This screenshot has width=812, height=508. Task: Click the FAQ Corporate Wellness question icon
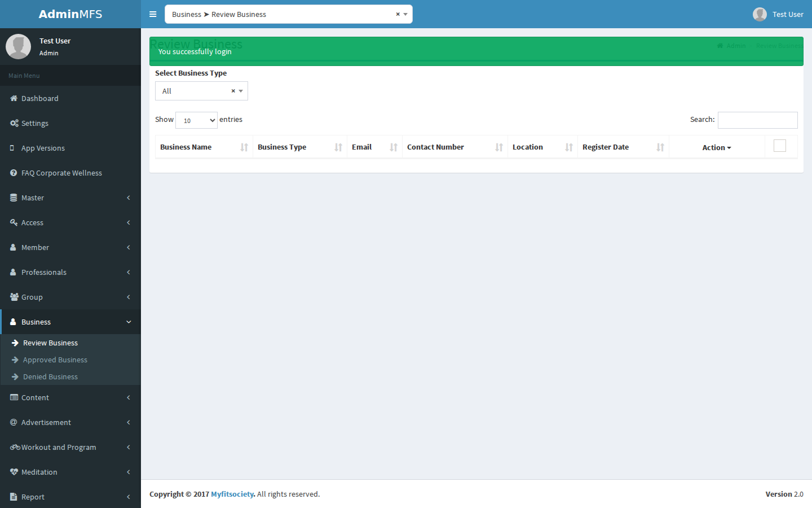pyautogui.click(x=14, y=173)
